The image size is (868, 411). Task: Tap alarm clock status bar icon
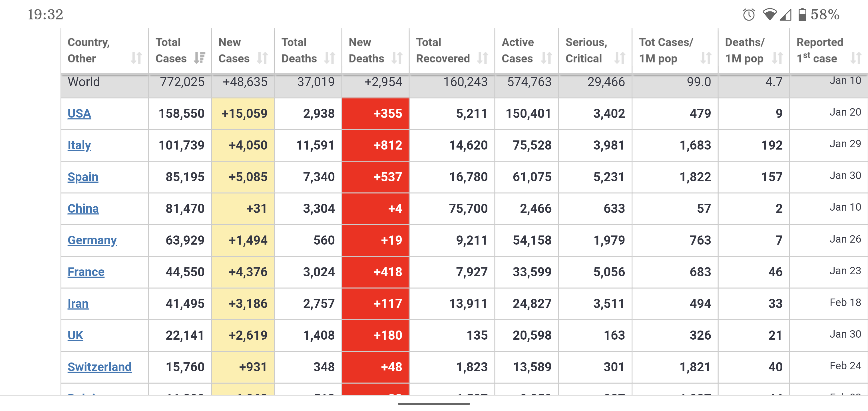[749, 15]
